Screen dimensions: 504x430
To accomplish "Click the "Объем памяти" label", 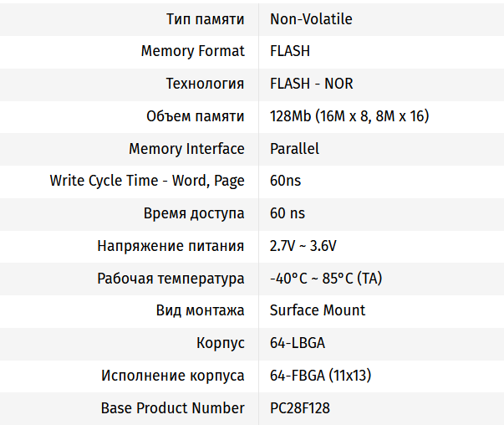I will coord(195,116).
